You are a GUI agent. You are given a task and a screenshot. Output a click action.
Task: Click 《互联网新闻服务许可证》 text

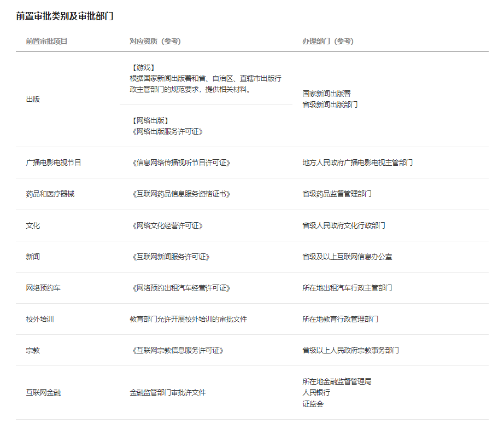coord(169,257)
